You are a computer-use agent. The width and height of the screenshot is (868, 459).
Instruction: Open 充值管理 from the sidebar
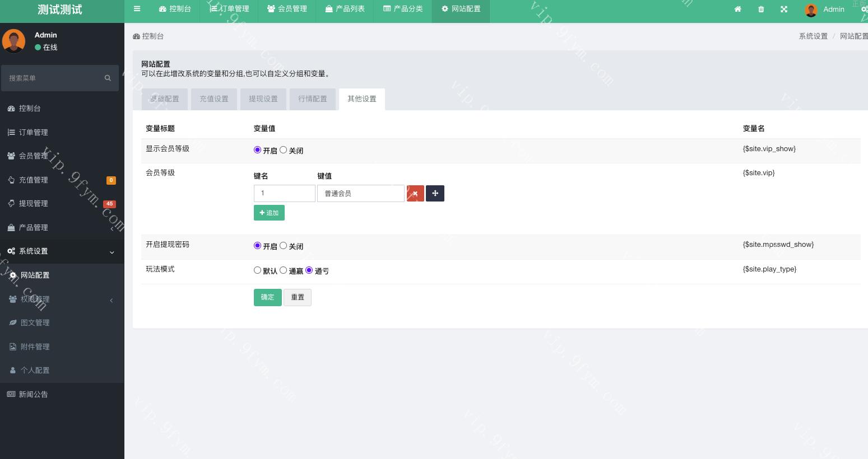pyautogui.click(x=34, y=180)
